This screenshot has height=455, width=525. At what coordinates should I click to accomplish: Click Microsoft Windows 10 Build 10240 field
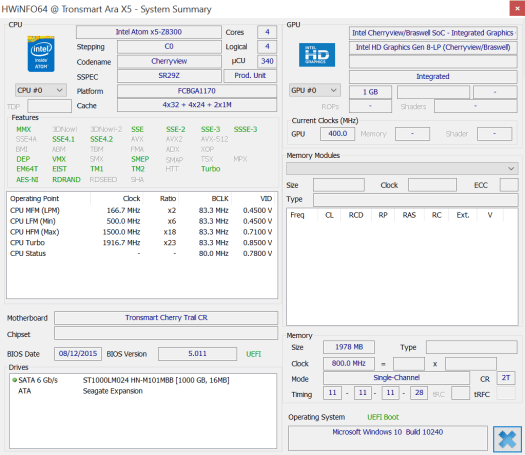[387, 438]
